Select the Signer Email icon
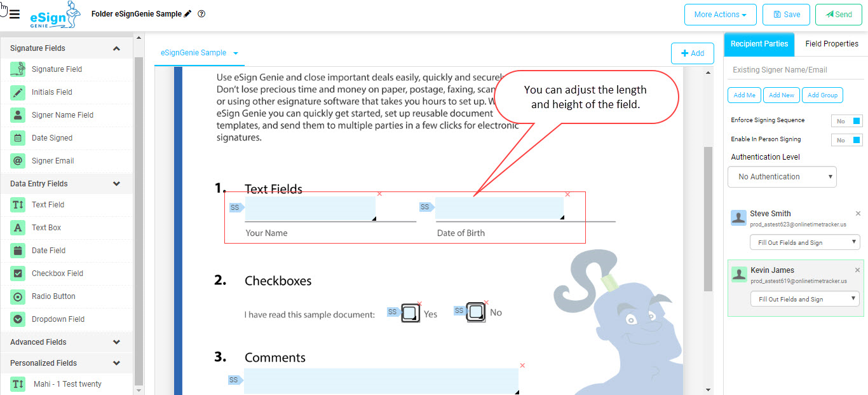 [x=18, y=161]
